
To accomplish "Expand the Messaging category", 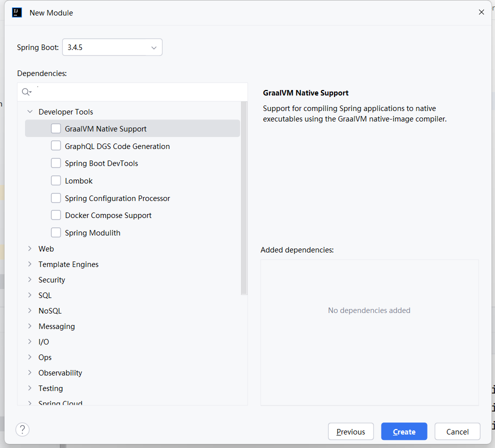I will point(29,326).
